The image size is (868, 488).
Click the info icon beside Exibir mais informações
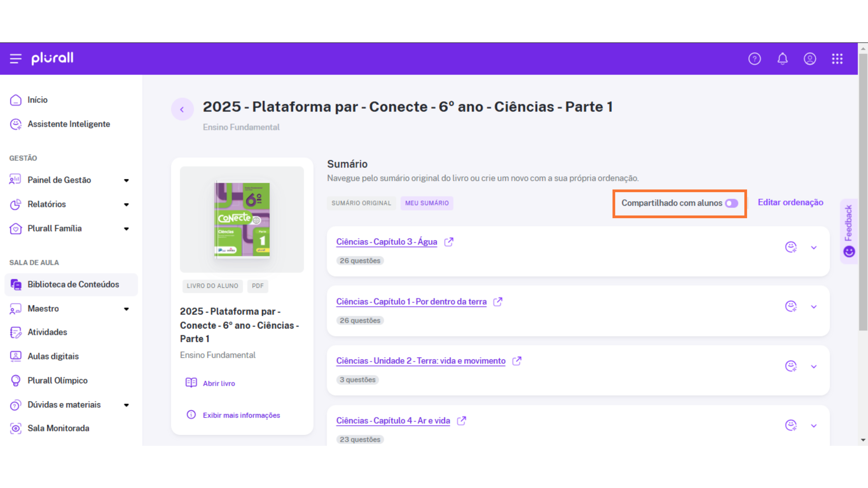(191, 415)
